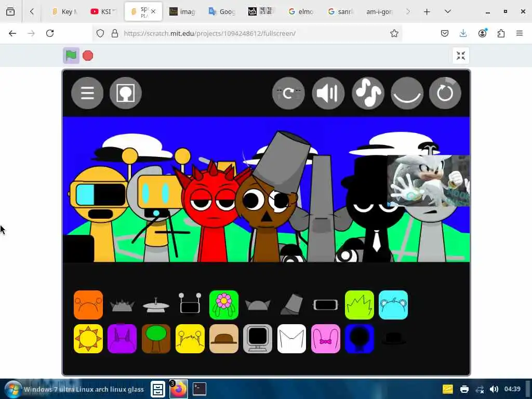Select the blue black-silhouette character icon

(360, 339)
